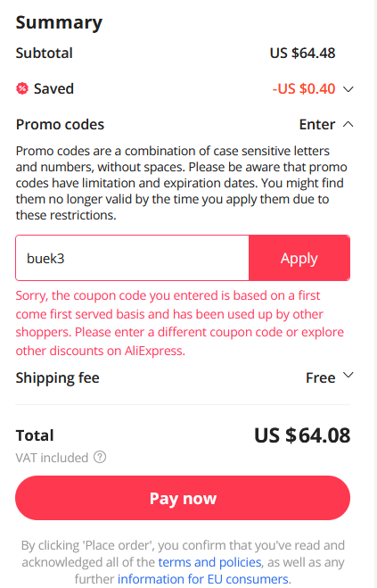
Task: Click the Promo codes label
Action: tap(60, 125)
